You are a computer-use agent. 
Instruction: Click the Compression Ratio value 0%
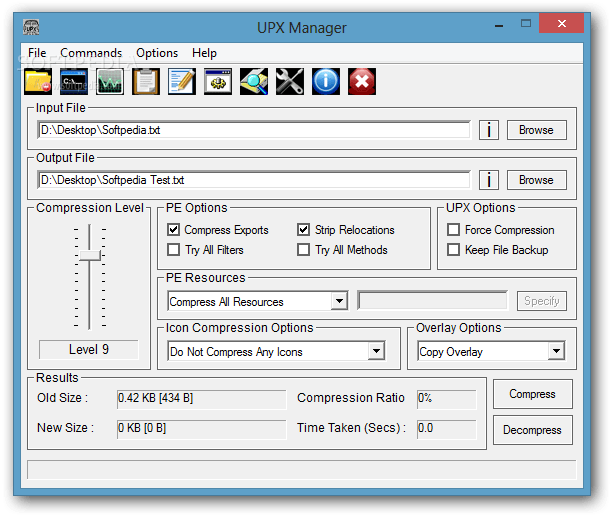pos(447,398)
